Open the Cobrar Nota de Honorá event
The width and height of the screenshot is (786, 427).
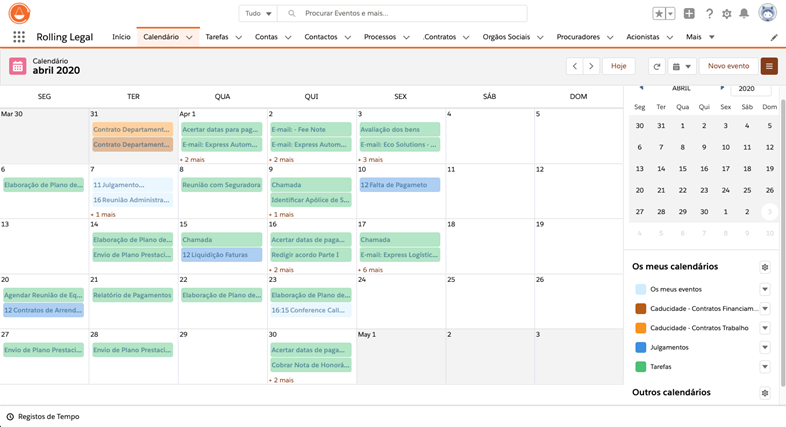pos(311,365)
